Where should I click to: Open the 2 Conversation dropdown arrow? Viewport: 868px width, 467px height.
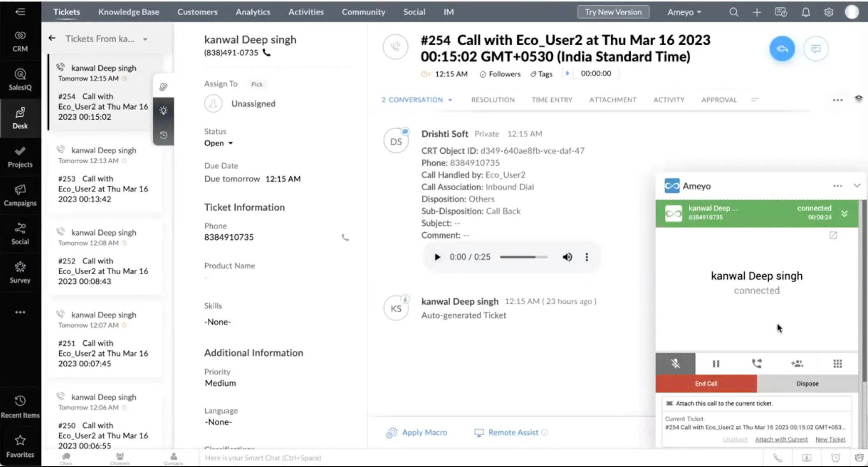pyautogui.click(x=450, y=100)
